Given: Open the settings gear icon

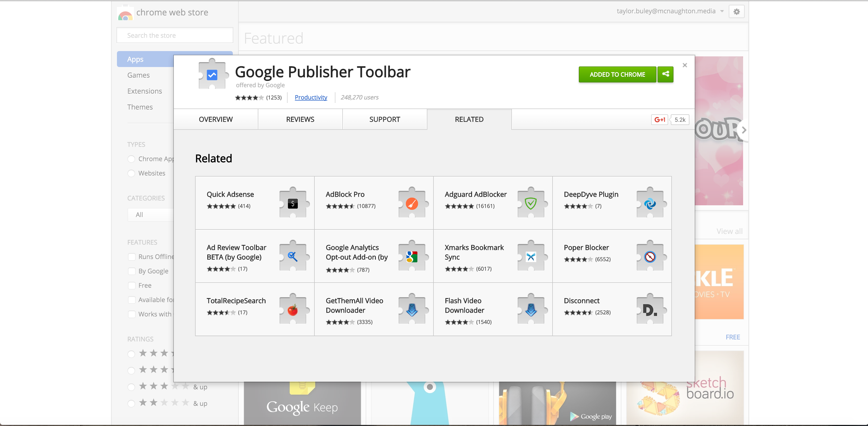Looking at the screenshot, I should pyautogui.click(x=736, y=12).
